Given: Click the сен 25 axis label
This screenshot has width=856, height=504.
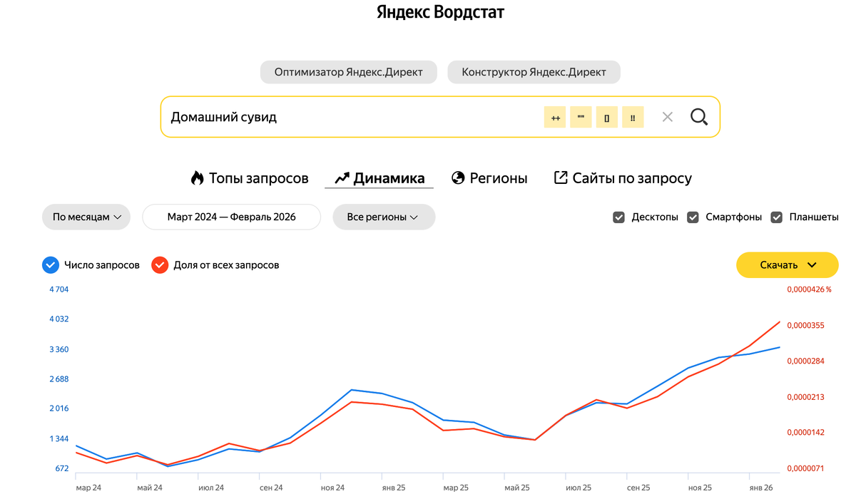Looking at the screenshot, I should click(x=638, y=488).
